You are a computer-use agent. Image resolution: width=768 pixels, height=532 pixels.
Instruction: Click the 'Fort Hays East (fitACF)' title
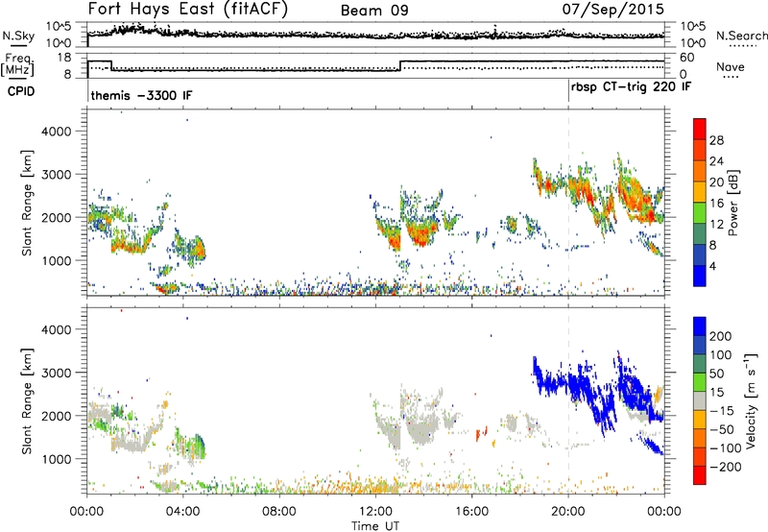click(187, 9)
